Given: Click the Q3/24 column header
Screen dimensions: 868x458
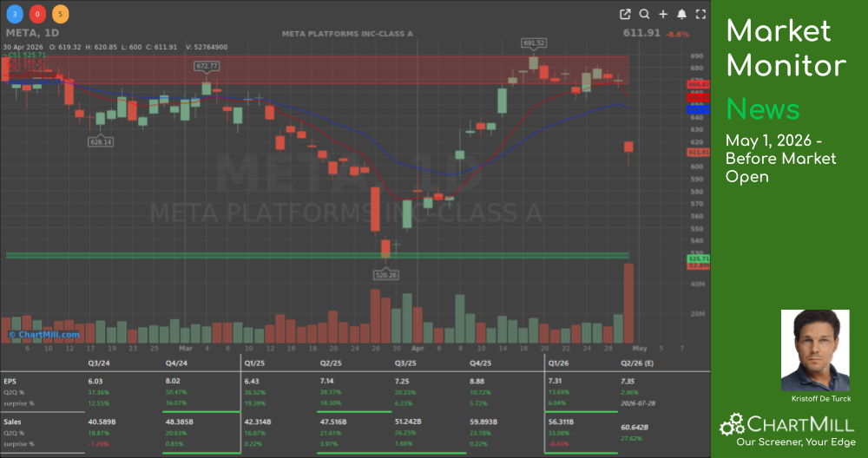Looking at the screenshot, I should (99, 363).
